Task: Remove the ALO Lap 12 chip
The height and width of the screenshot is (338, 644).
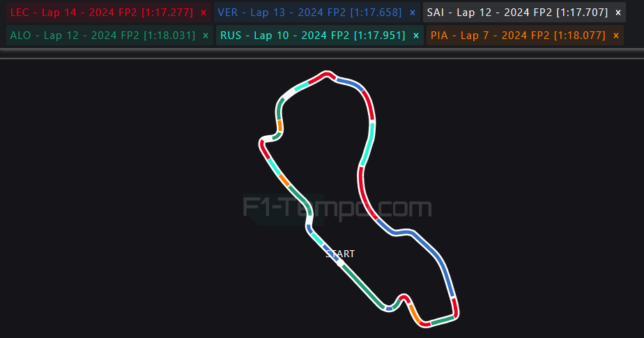Action: 206,36
